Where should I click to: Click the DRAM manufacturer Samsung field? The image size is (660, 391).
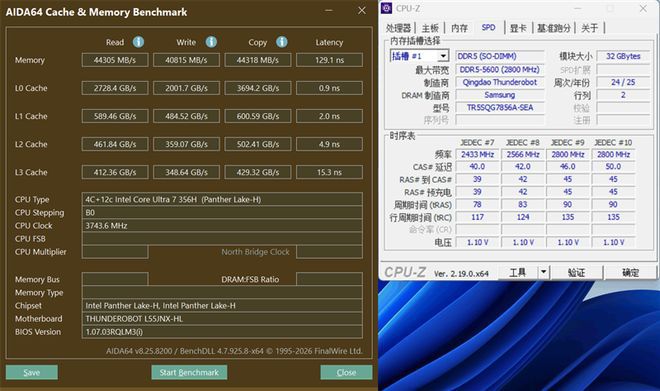[500, 95]
